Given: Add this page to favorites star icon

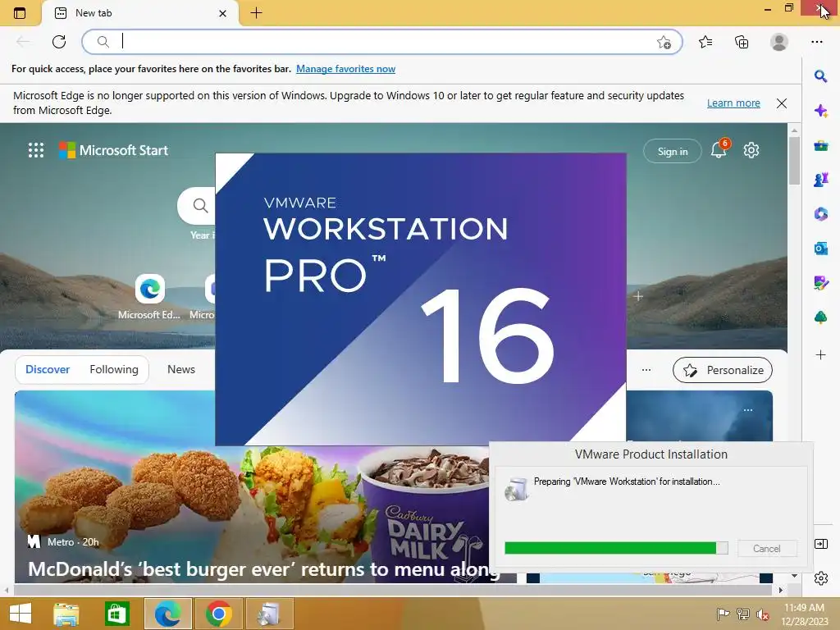Looking at the screenshot, I should click(664, 42).
